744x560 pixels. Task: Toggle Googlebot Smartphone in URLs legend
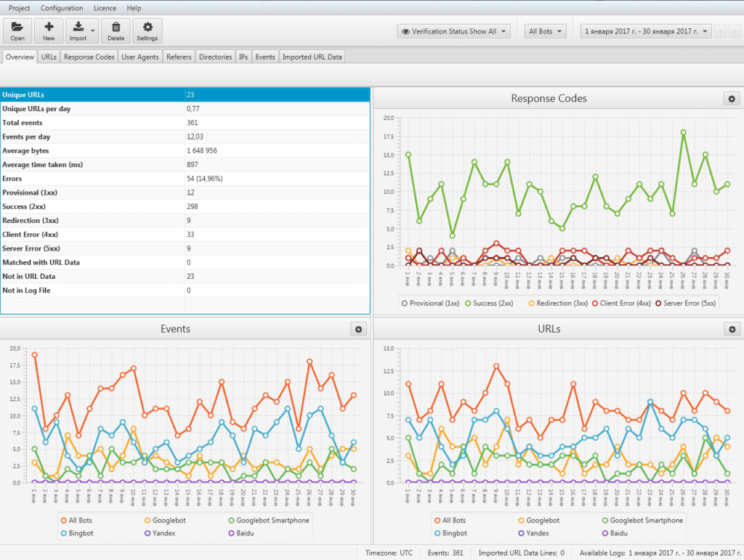[642, 520]
